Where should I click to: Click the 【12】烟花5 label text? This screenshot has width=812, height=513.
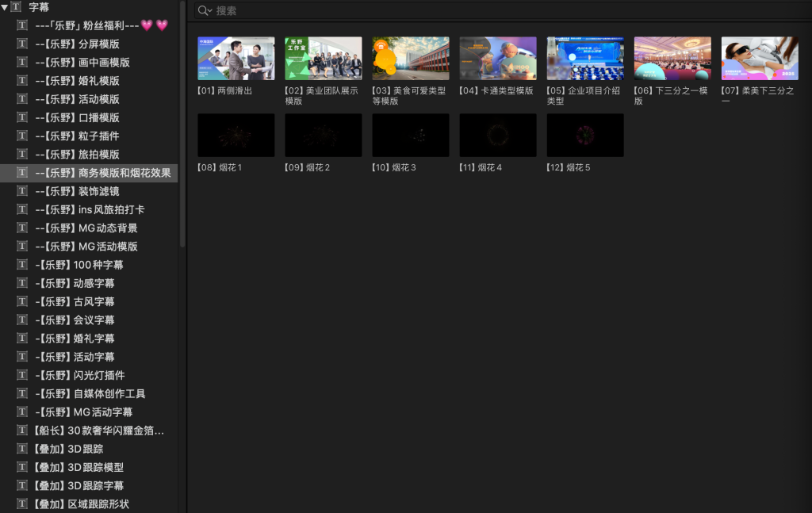point(569,168)
